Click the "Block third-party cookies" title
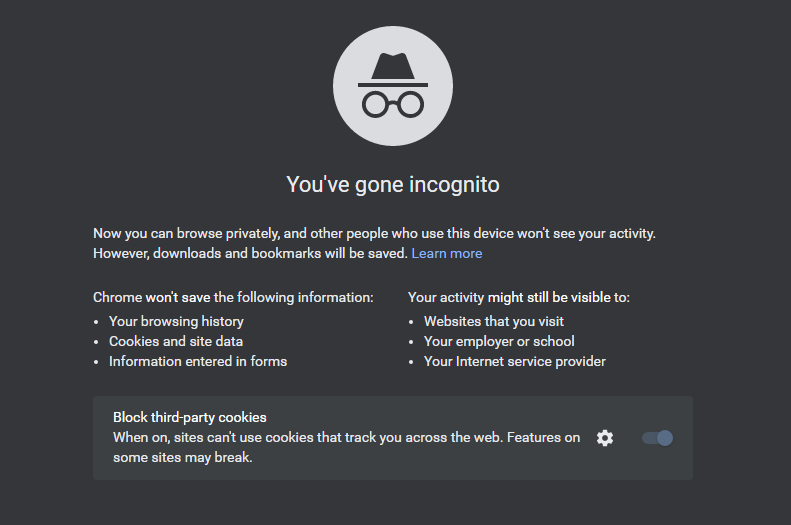 (x=190, y=417)
